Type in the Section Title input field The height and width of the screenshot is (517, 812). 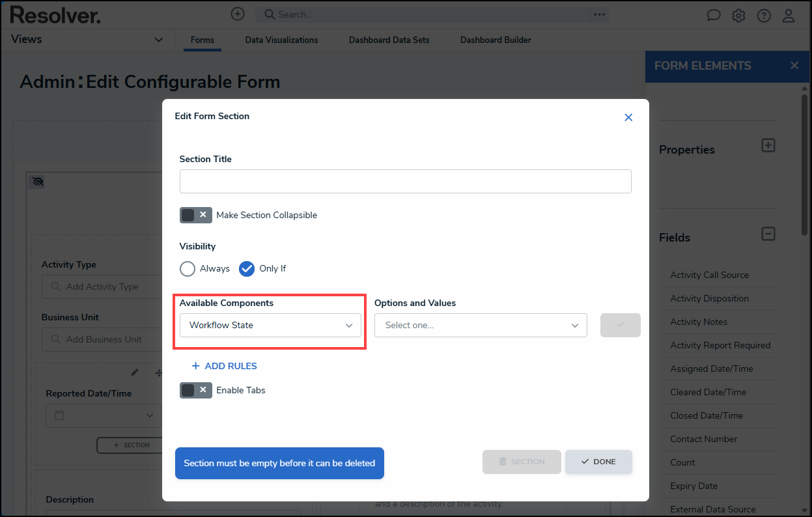tap(405, 181)
